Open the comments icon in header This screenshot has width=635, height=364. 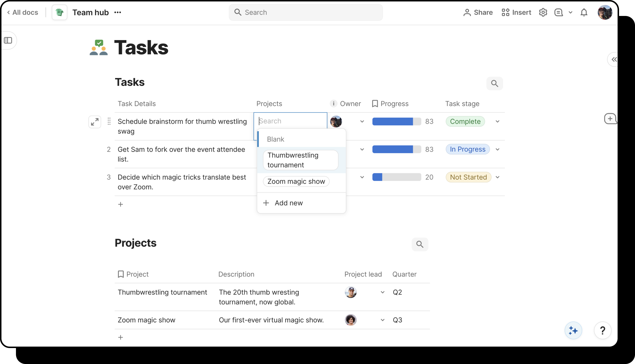pos(559,12)
